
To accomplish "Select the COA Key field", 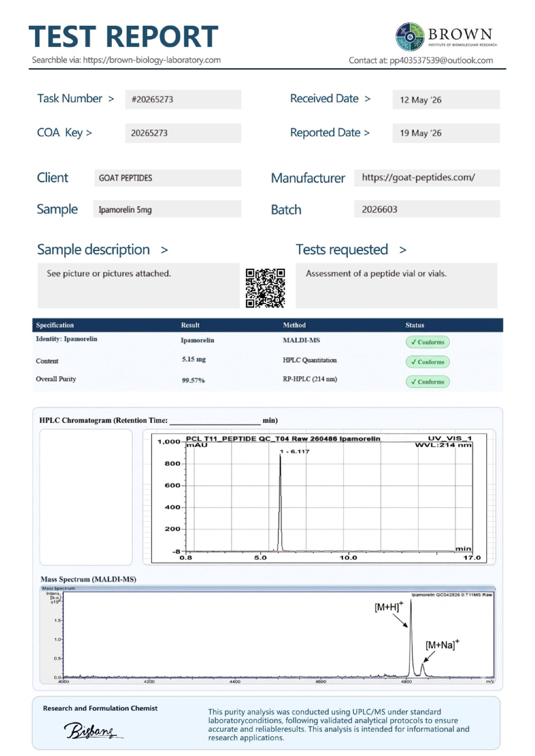I will (x=183, y=133).
